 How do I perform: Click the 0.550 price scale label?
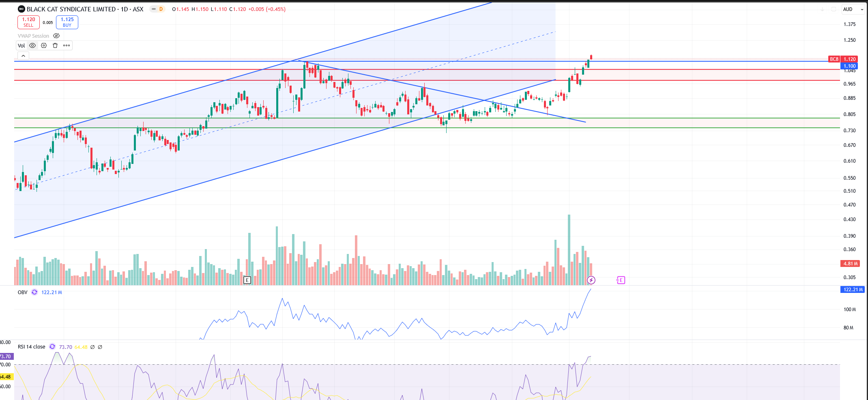pyautogui.click(x=849, y=178)
